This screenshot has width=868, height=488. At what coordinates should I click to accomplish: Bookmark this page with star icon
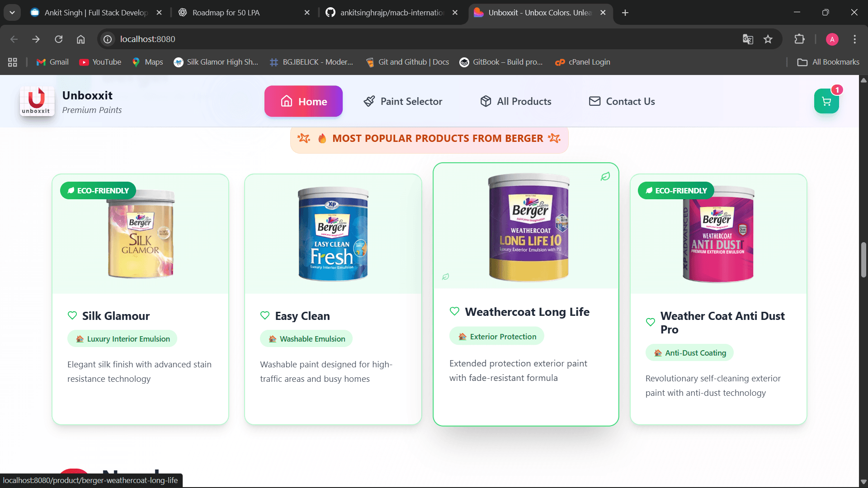768,39
